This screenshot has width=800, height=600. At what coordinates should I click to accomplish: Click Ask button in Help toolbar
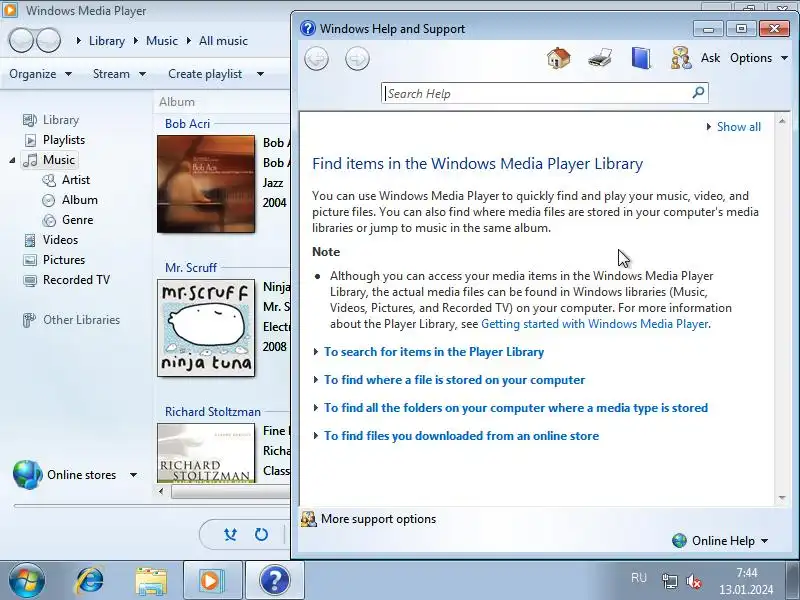click(x=710, y=58)
